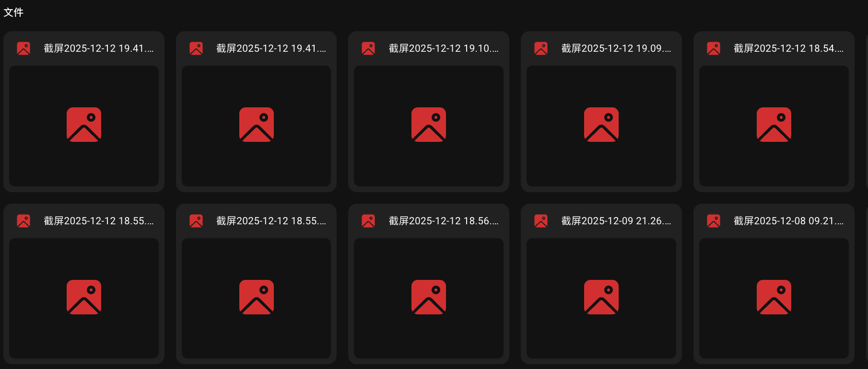
Task: Click the small image icon beside 截屏2025-12-12 19.09
Action: [x=541, y=48]
